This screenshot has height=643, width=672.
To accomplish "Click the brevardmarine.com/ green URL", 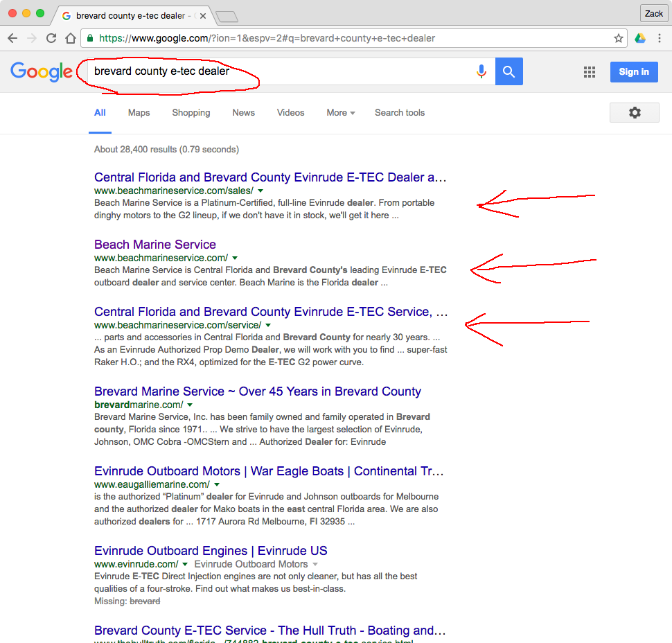I will click(139, 405).
